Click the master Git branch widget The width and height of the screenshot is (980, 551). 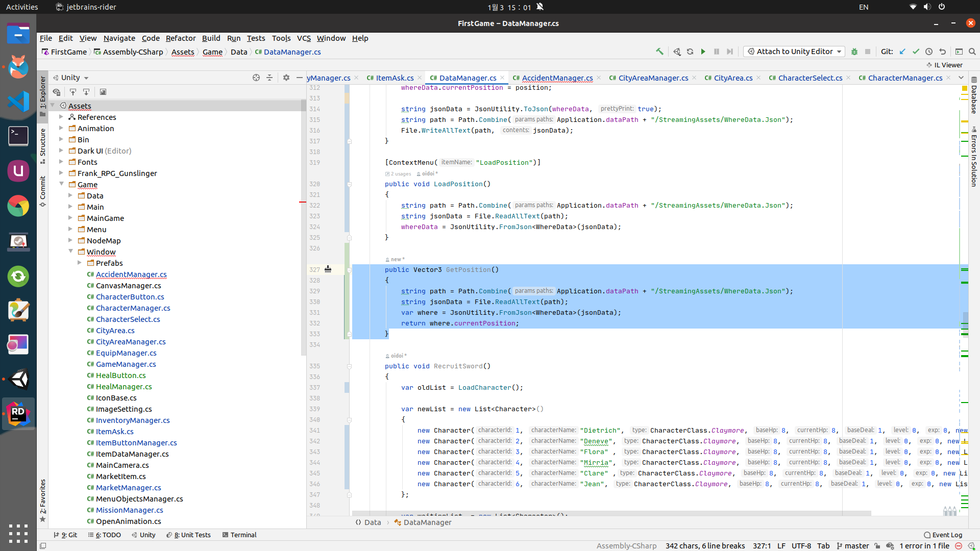pos(852,546)
